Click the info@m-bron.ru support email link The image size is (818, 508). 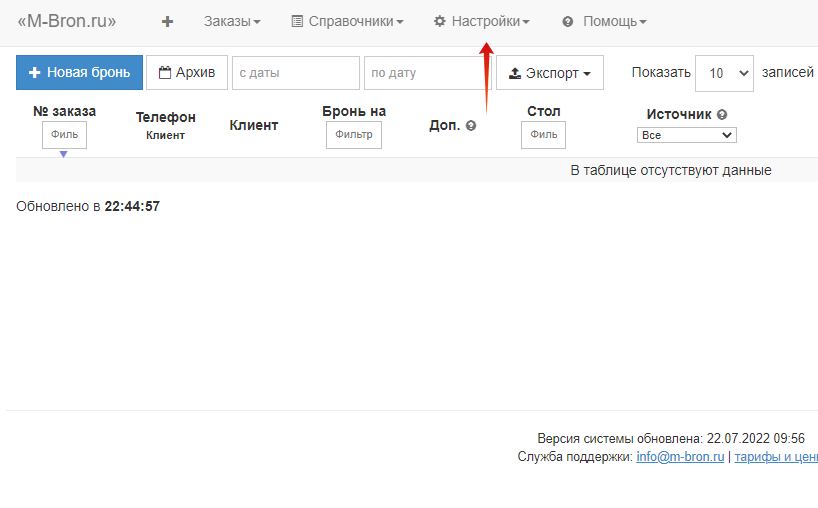coord(680,457)
